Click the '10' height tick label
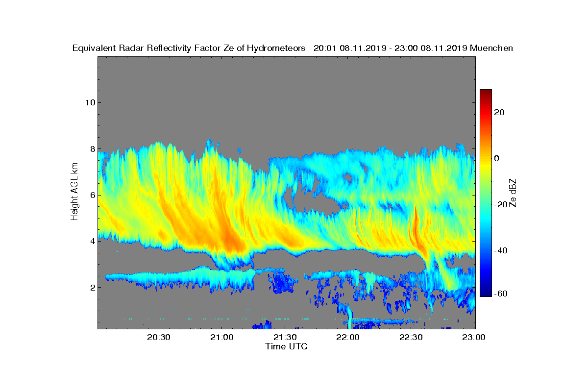Screen dimensions: 588x392 click(89, 102)
